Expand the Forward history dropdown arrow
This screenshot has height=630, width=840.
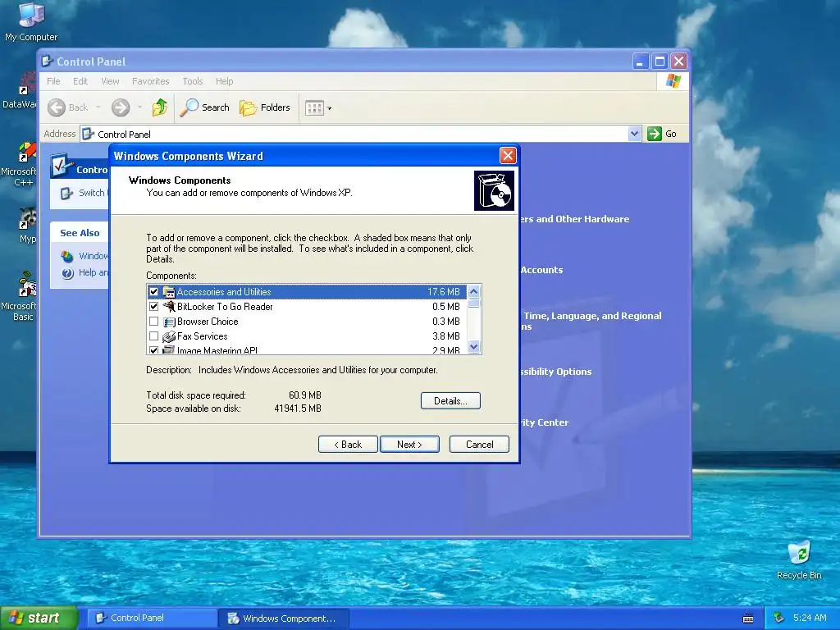pyautogui.click(x=139, y=107)
